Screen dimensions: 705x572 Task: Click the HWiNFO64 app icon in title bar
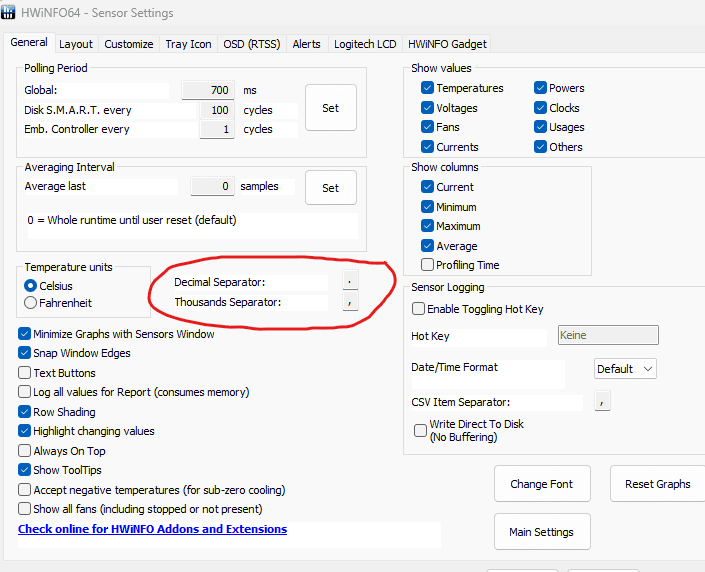[8, 12]
